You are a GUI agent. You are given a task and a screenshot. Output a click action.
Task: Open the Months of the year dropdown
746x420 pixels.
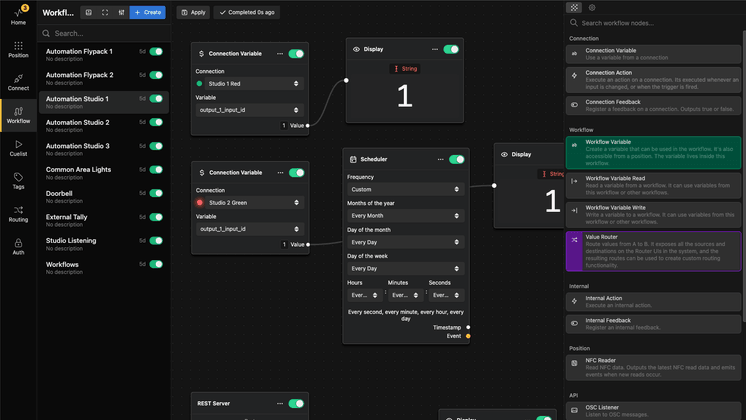point(405,215)
